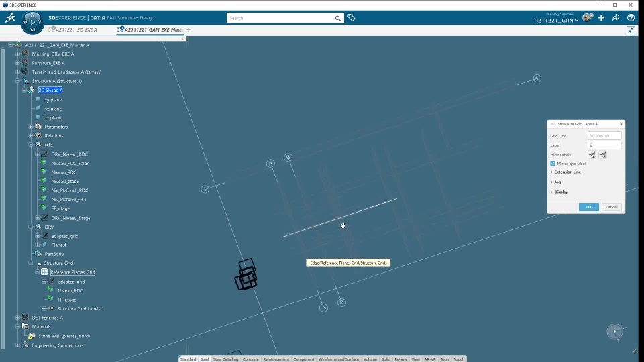Click first Hide Labels icon button
This screenshot has width=644, height=362.
pyautogui.click(x=592, y=155)
